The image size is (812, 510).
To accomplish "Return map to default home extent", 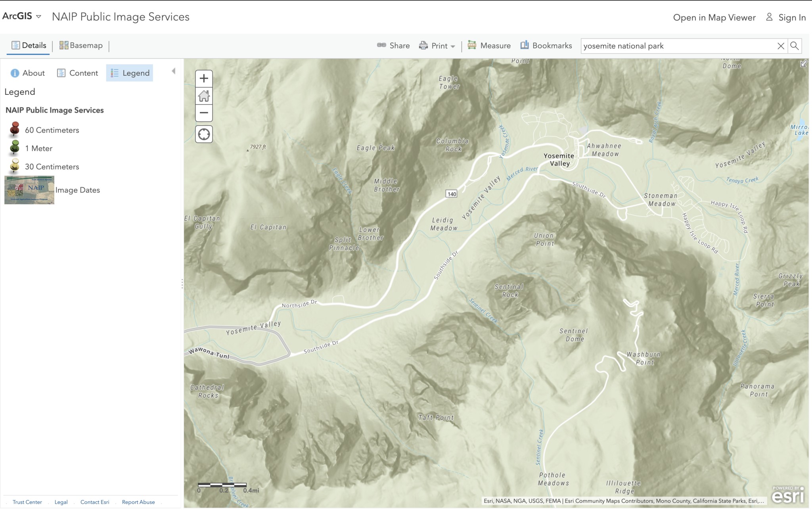I will (204, 96).
